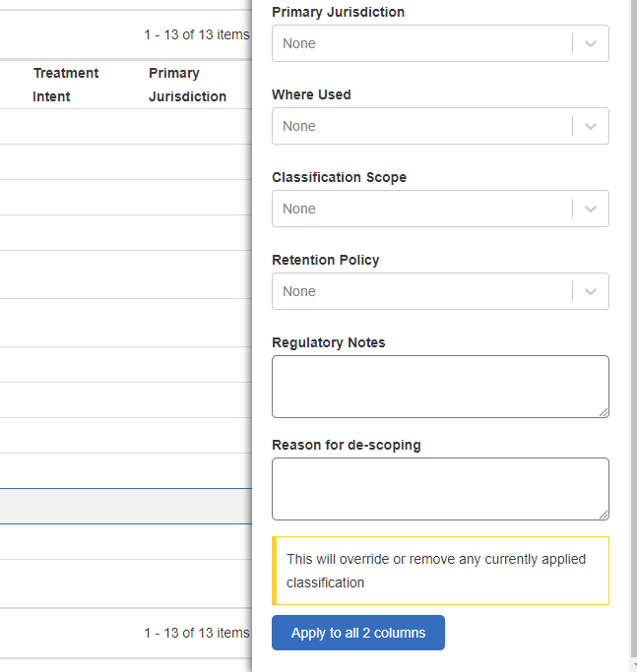Viewport: 637px width, 672px height.
Task: Click the chevron arrow in Classification Scope dropdown
Action: point(591,209)
